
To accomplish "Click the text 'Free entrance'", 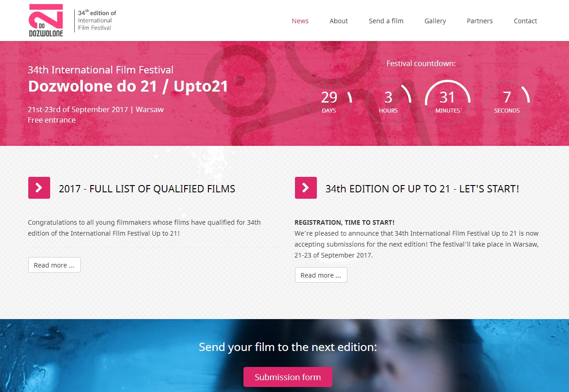I will pyautogui.click(x=52, y=120).
